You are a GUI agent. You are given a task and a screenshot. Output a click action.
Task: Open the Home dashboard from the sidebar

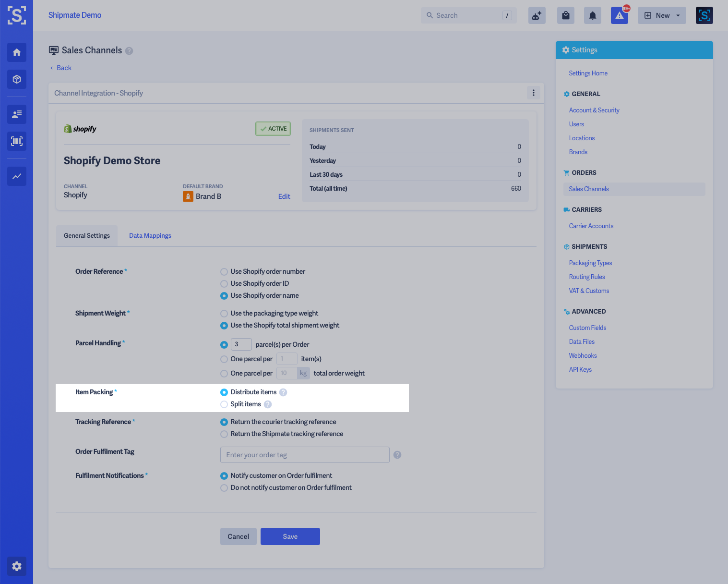pyautogui.click(x=16, y=52)
